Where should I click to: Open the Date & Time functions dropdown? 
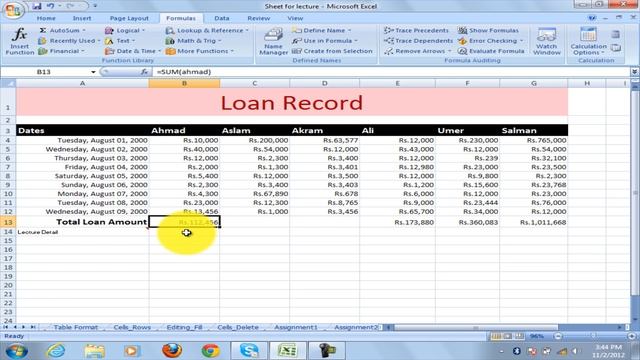[x=133, y=51]
